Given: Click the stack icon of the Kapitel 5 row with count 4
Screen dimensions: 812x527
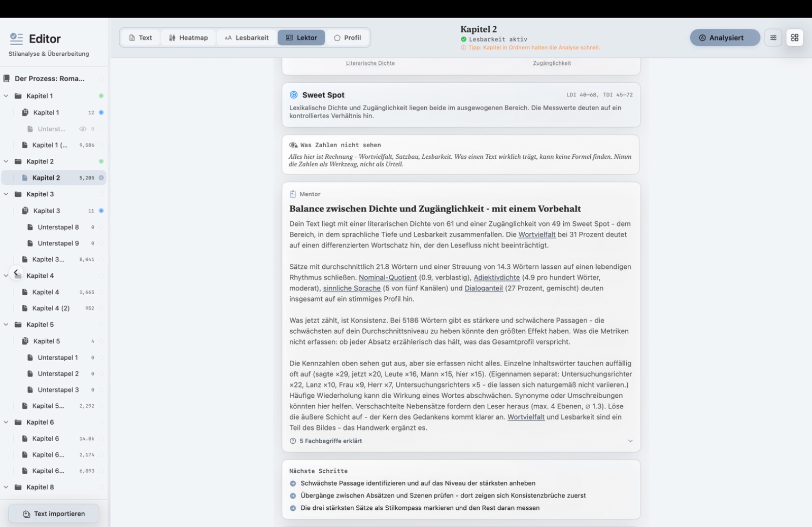Looking at the screenshot, I should pos(25,341).
